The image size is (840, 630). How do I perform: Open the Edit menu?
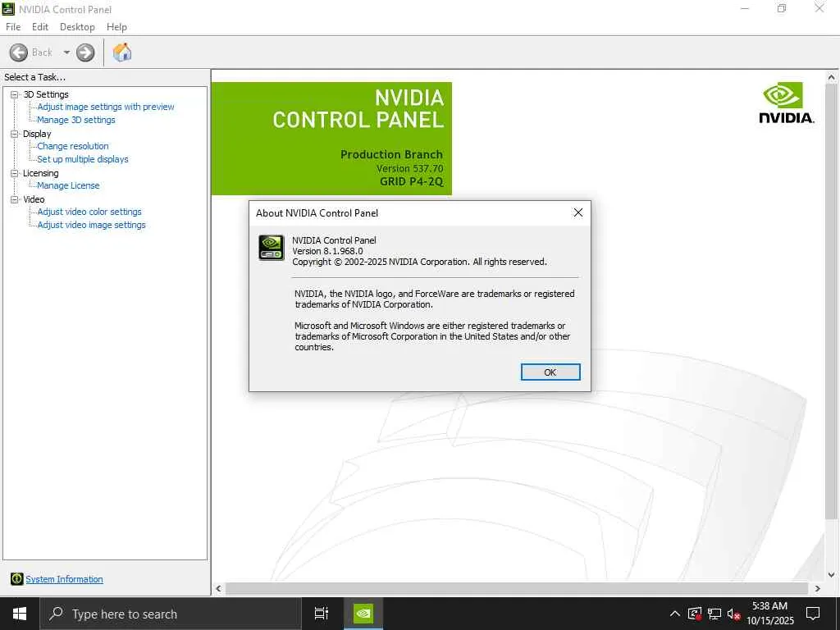[x=39, y=27]
